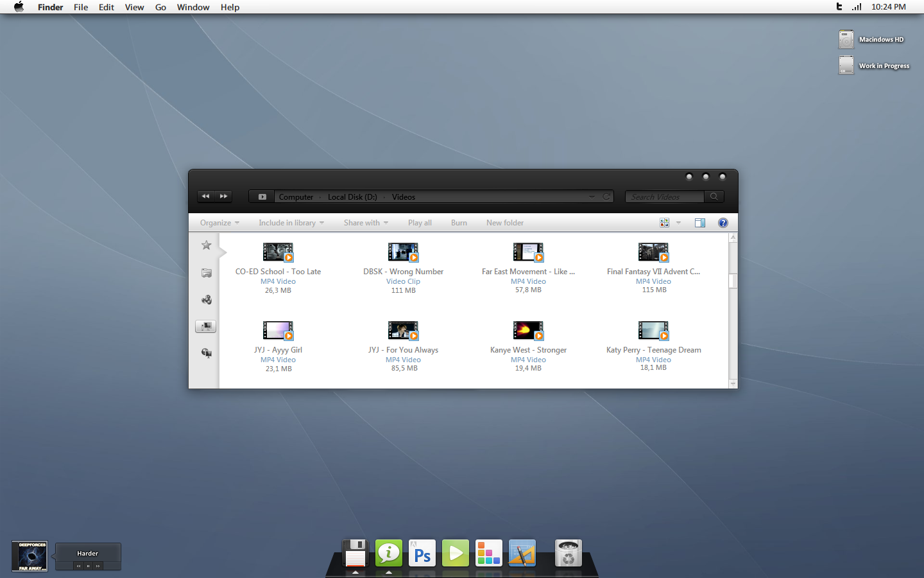Click scrollbar down arrow in Explorer window
The image size is (924, 578).
733,384
